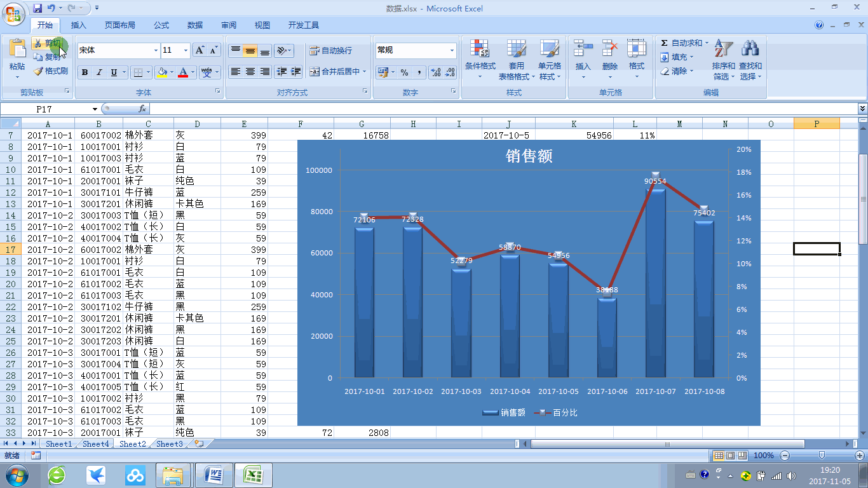The height and width of the screenshot is (488, 868).
Task: Expand the Name Box dropdown
Action: tap(95, 109)
